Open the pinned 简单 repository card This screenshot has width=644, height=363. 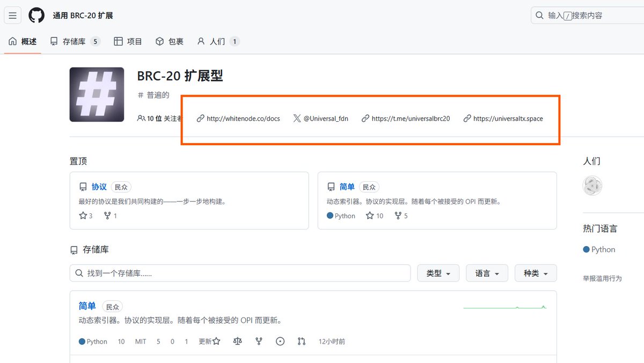coord(347,187)
